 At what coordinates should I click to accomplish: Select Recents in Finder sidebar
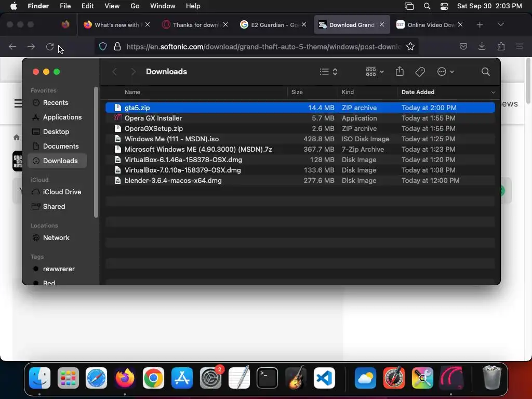pos(57,102)
